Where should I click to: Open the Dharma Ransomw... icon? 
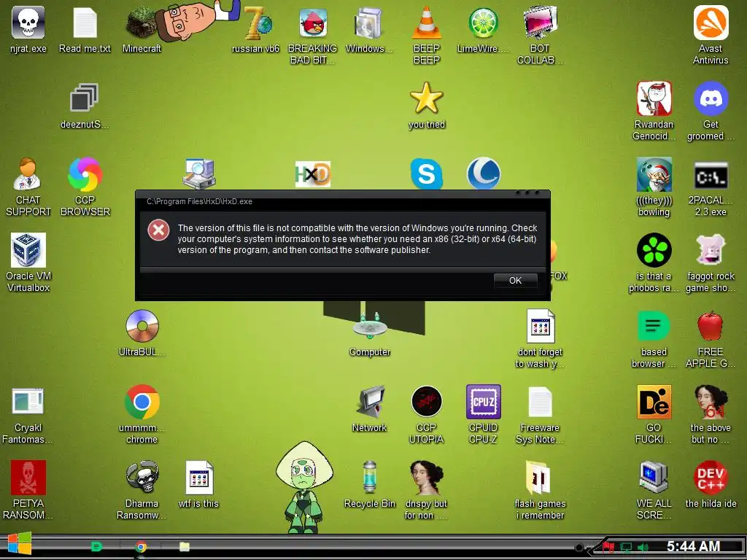point(142,477)
